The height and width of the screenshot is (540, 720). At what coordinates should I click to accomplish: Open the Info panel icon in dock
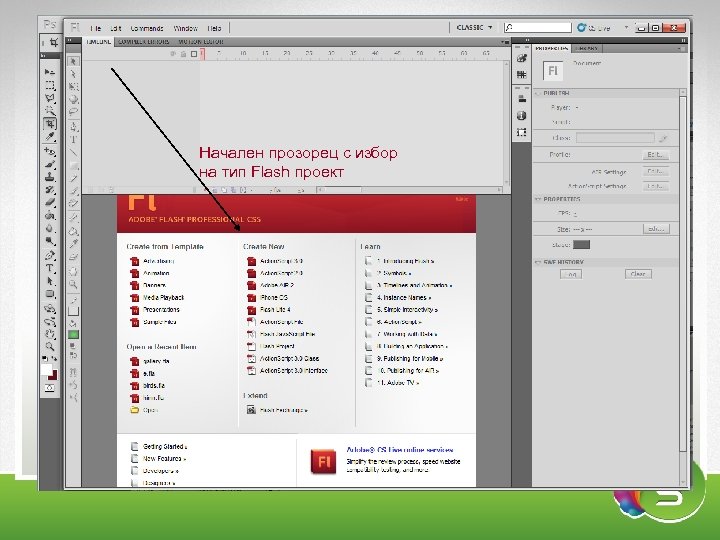click(521, 115)
